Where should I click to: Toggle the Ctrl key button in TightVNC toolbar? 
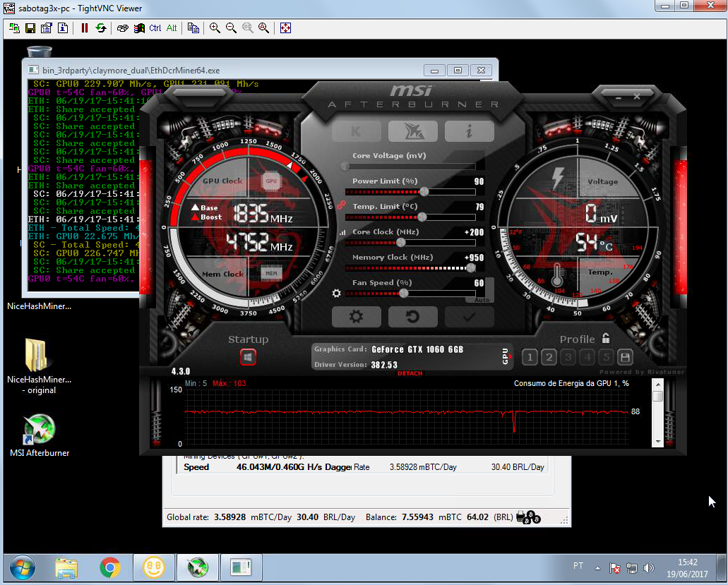[x=155, y=28]
